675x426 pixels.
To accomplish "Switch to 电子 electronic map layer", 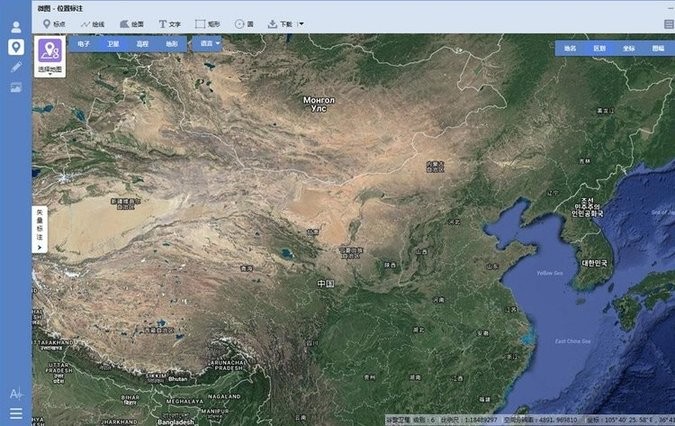I will coord(83,44).
